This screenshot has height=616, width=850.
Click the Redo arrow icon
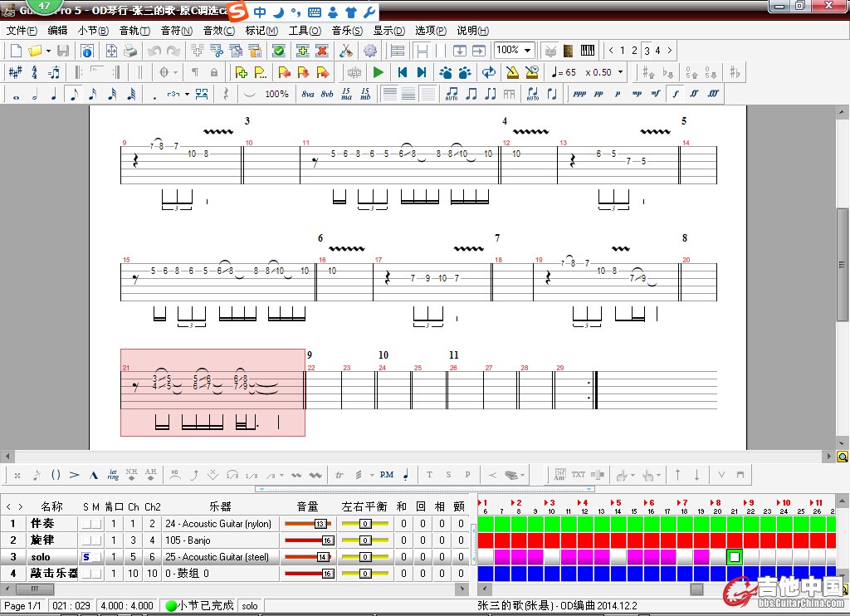[x=173, y=51]
